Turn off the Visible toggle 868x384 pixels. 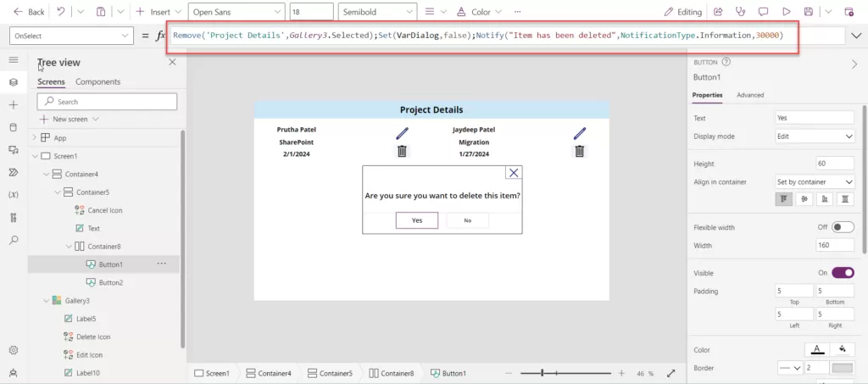pyautogui.click(x=843, y=272)
